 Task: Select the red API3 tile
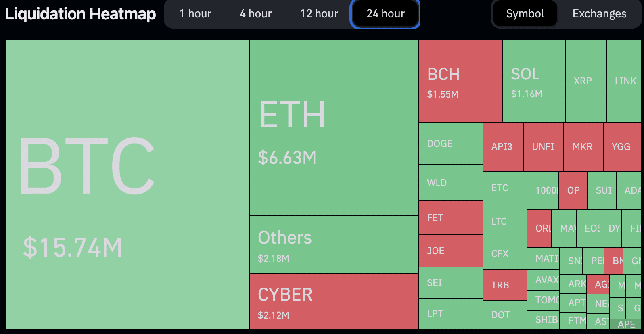[x=503, y=147]
